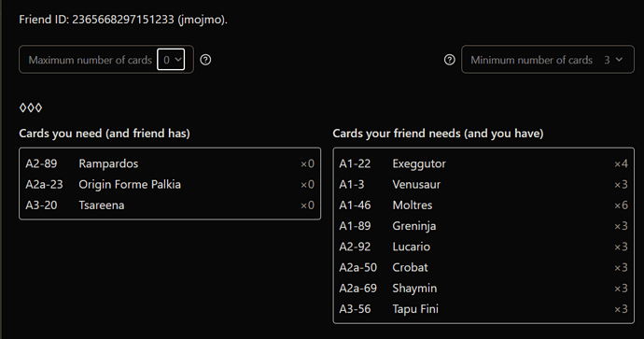Click the Cards your friend needs heading

coord(438,134)
